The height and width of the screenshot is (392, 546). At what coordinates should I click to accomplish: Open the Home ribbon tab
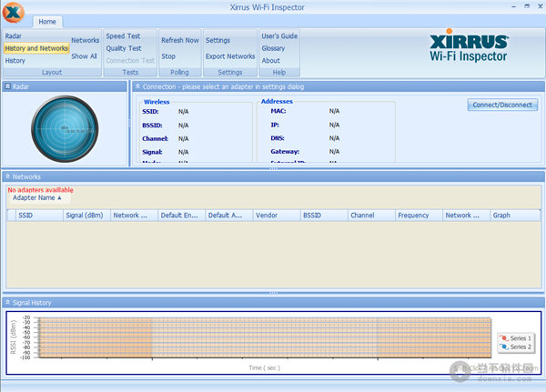(x=47, y=22)
